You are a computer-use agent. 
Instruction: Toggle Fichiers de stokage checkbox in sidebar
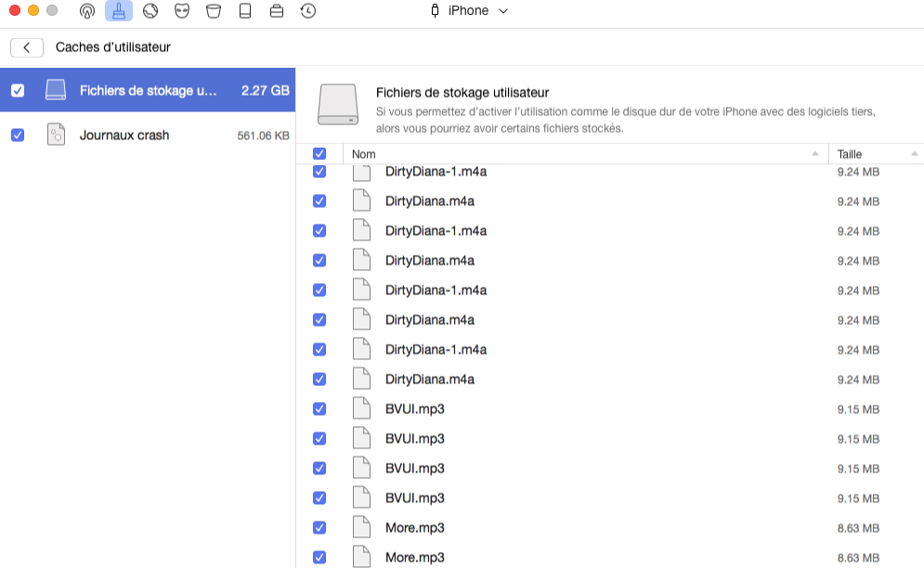pyautogui.click(x=18, y=90)
